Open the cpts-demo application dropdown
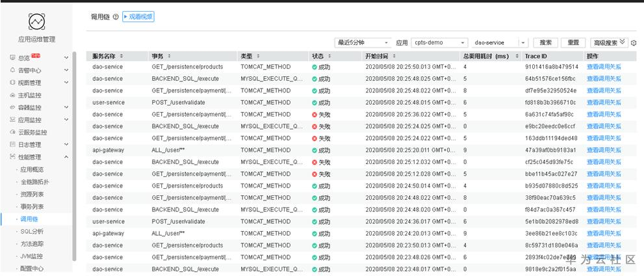This screenshot has width=644, height=276. click(x=439, y=43)
